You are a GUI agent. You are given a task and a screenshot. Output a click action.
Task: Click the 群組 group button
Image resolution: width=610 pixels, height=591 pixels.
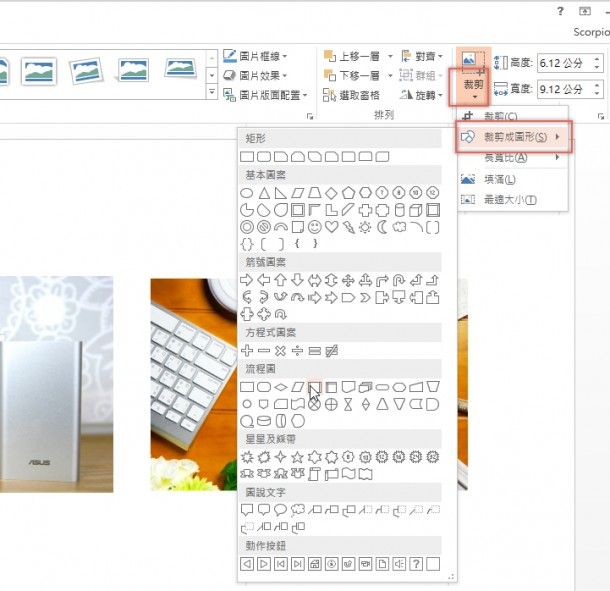[421, 75]
